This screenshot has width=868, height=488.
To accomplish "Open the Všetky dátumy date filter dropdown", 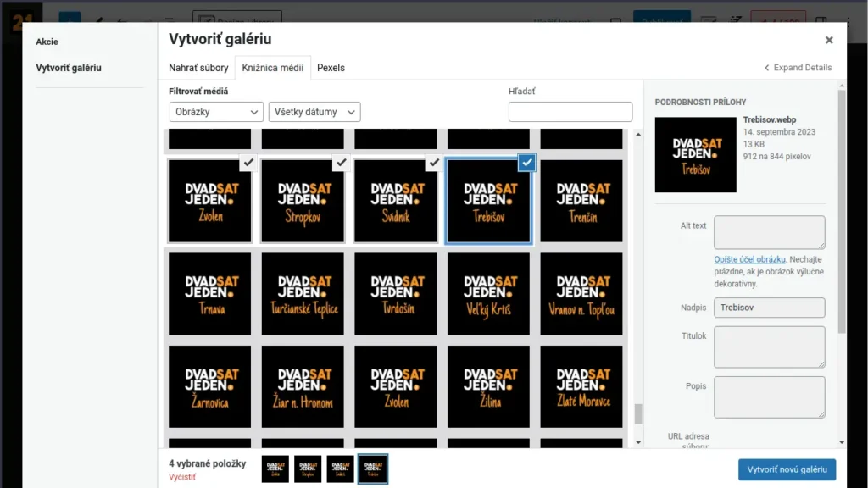I will point(314,112).
